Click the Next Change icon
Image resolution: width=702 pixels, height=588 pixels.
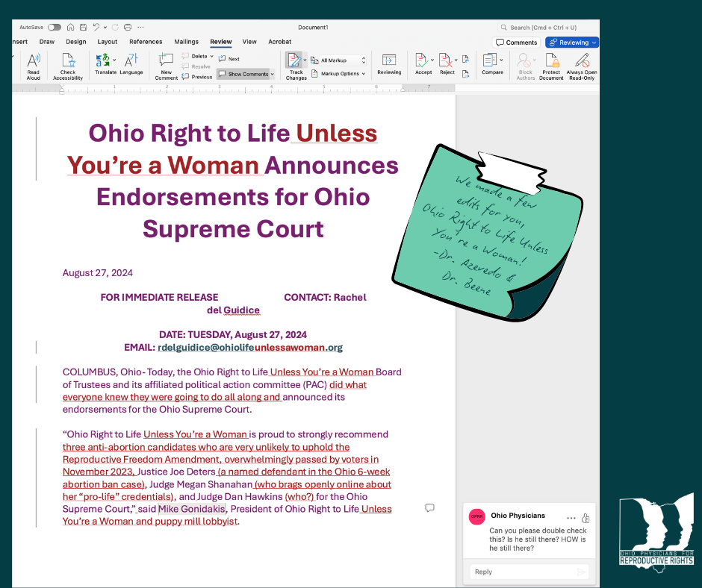click(x=465, y=74)
